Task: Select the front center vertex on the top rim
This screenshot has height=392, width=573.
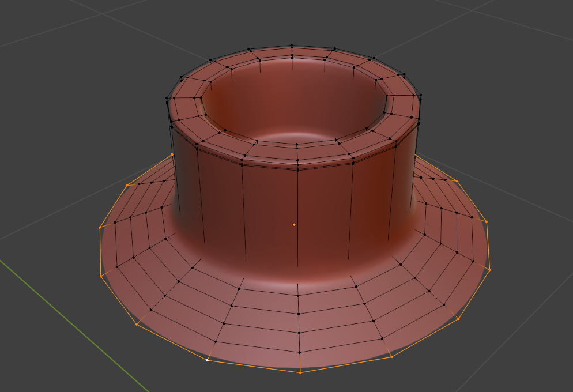Action: click(297, 162)
